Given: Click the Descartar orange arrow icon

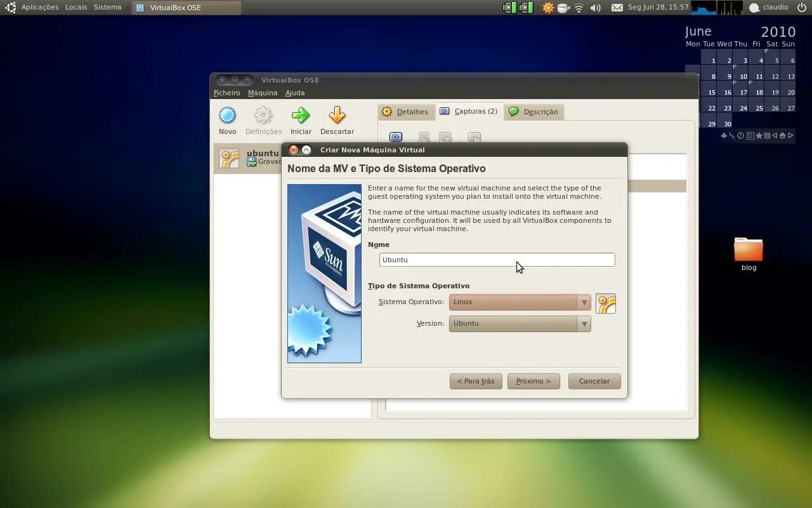Looking at the screenshot, I should pos(337,116).
